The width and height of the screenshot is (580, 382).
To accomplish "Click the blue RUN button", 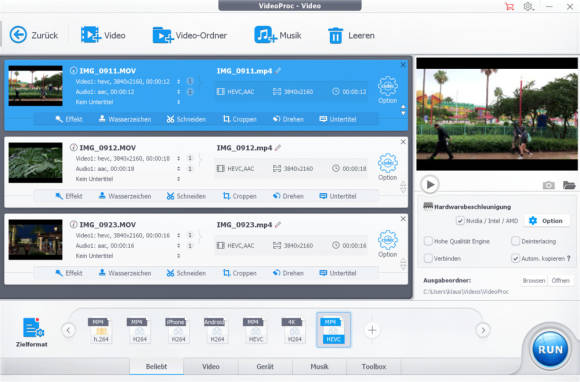I will tap(550, 349).
